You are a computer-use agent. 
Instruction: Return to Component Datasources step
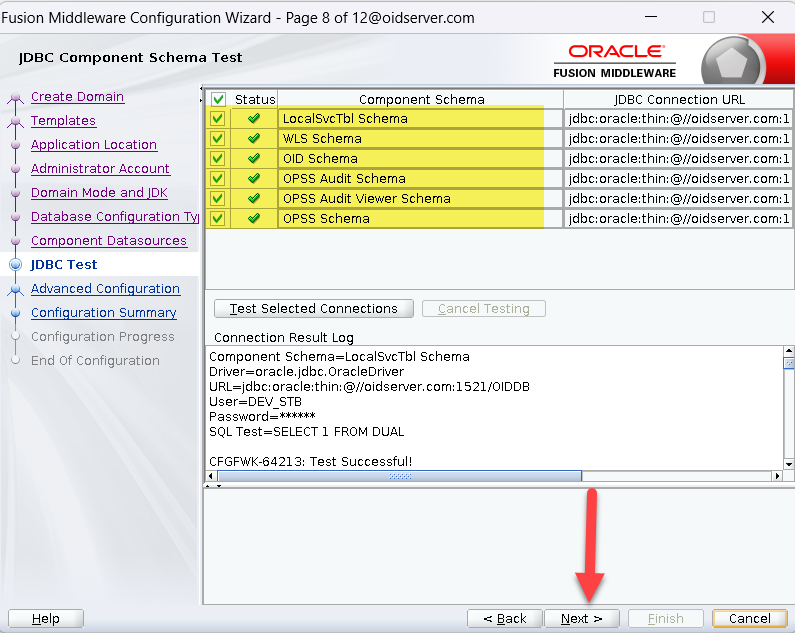pyautogui.click(x=109, y=240)
